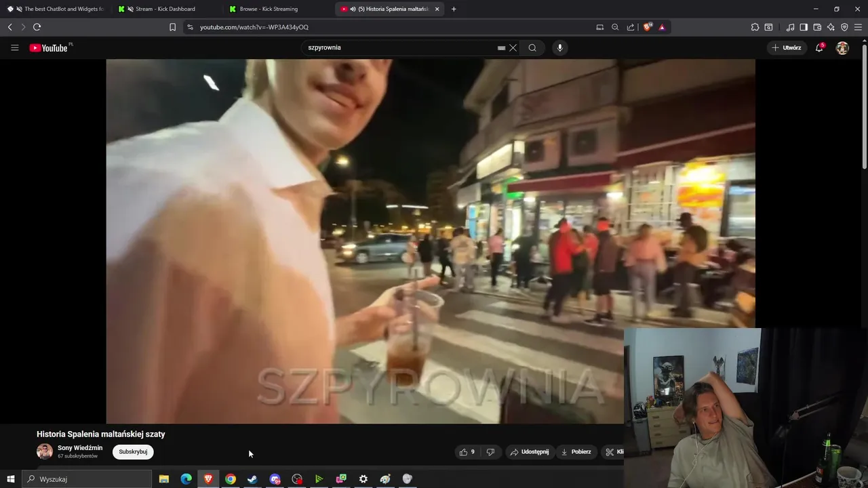This screenshot has width=868, height=488.
Task: Open Brave Rewards triangle icon
Action: click(662, 27)
